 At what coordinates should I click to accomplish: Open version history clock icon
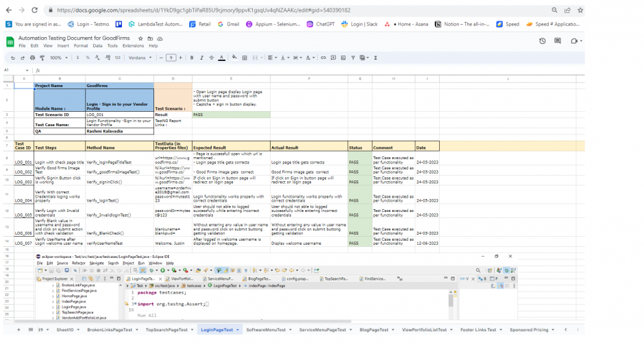(542, 41)
